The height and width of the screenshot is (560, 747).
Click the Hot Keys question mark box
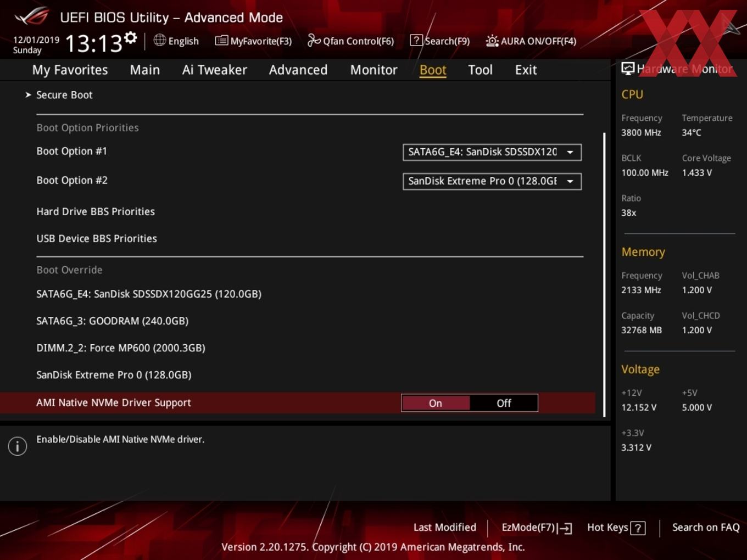(638, 528)
